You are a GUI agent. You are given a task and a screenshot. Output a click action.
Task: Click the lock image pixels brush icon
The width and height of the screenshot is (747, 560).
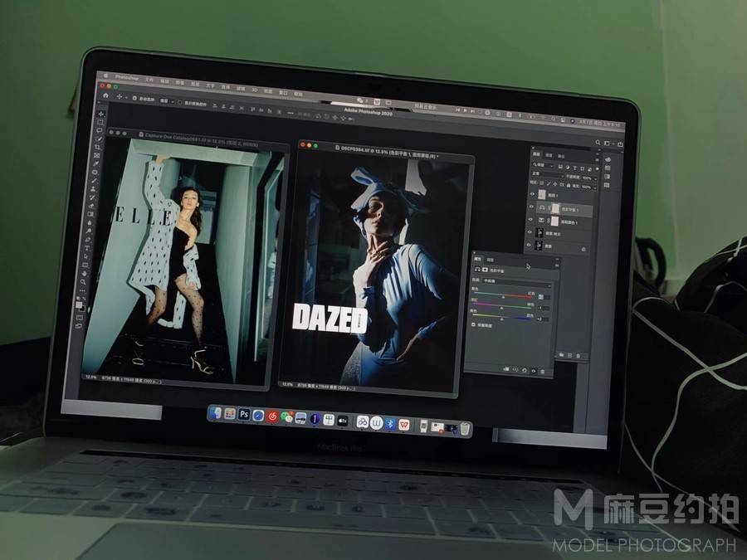(x=549, y=184)
